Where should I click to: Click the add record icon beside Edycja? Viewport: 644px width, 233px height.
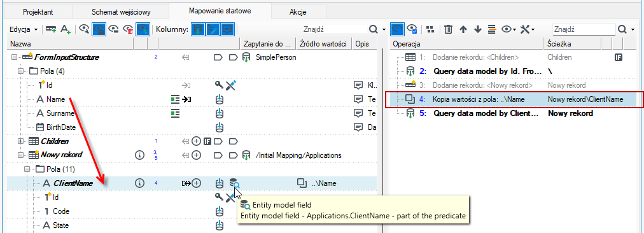[x=51, y=29]
